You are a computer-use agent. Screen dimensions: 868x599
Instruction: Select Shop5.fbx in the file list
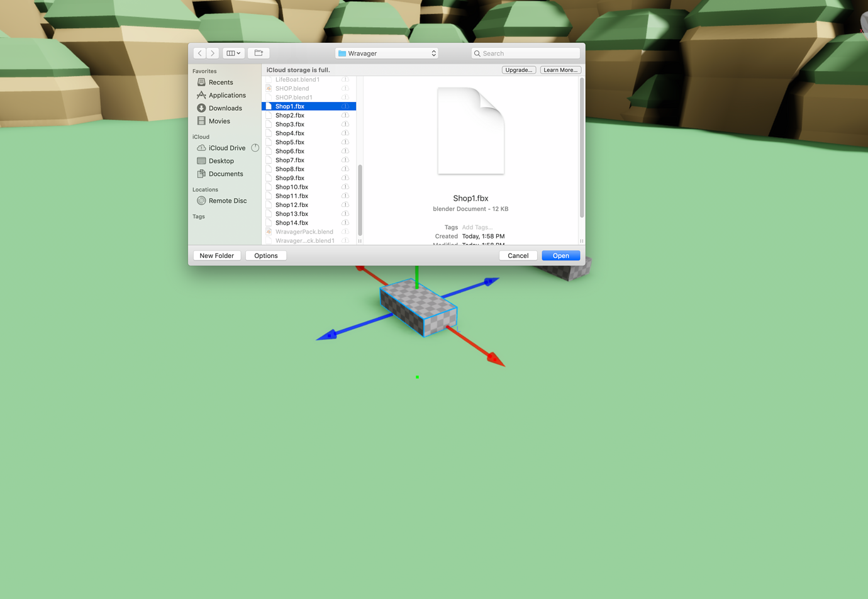tap(309, 142)
